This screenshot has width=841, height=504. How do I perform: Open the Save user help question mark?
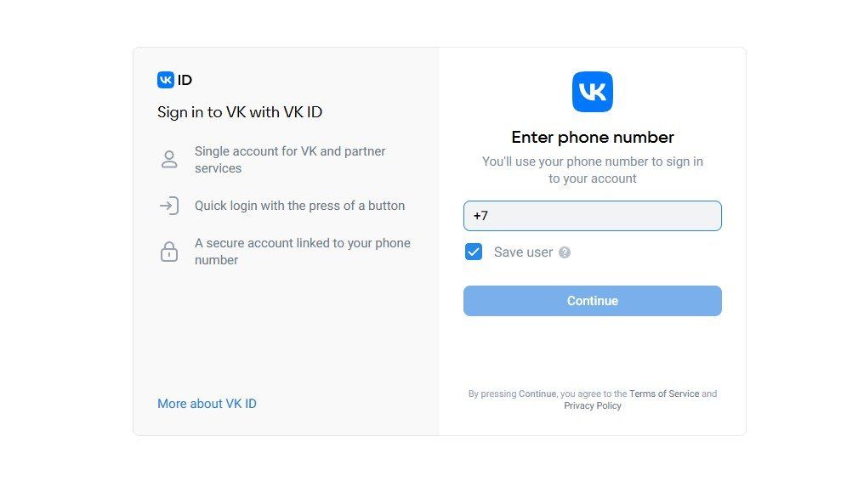pos(565,252)
